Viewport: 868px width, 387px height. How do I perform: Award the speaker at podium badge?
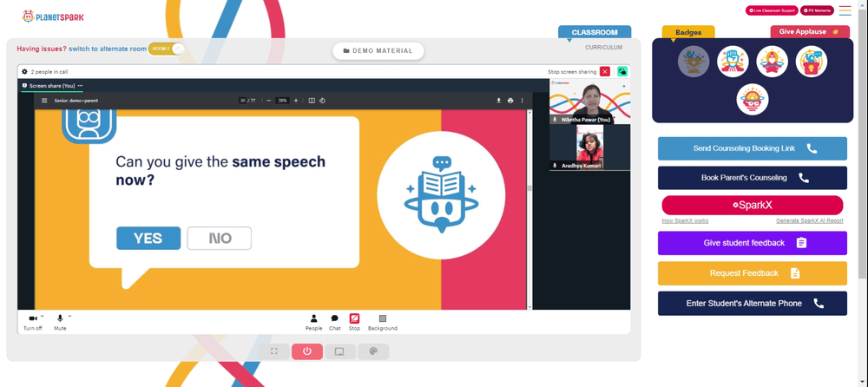click(x=812, y=61)
